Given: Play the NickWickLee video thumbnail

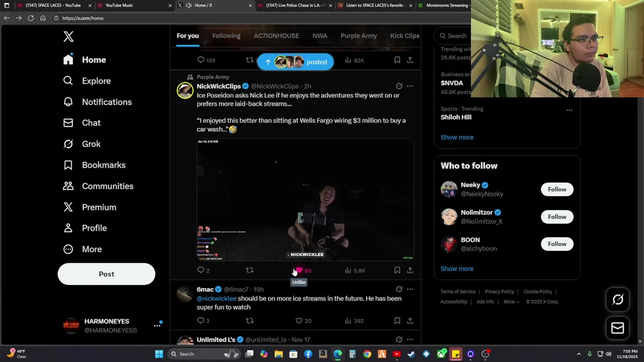Looking at the screenshot, I should point(305,200).
